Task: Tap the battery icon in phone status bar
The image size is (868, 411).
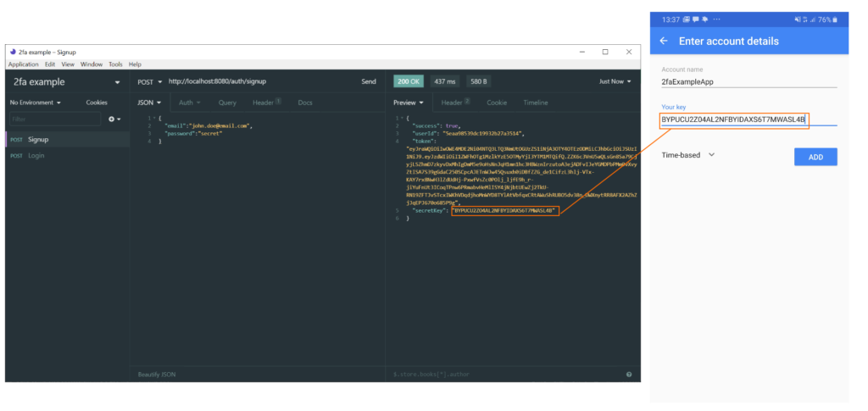Action: (835, 19)
